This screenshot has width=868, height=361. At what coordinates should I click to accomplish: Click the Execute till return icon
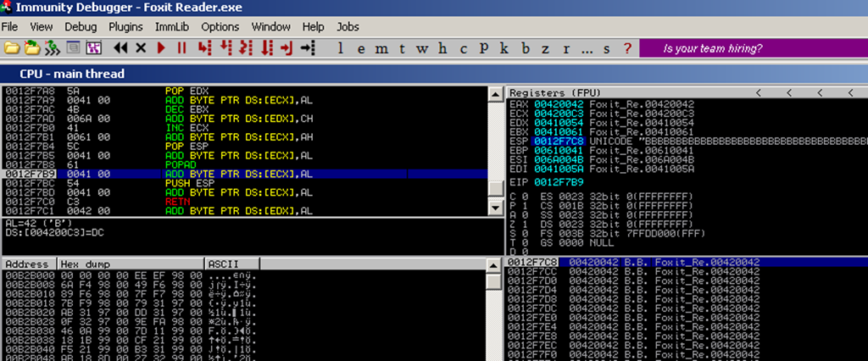click(287, 48)
